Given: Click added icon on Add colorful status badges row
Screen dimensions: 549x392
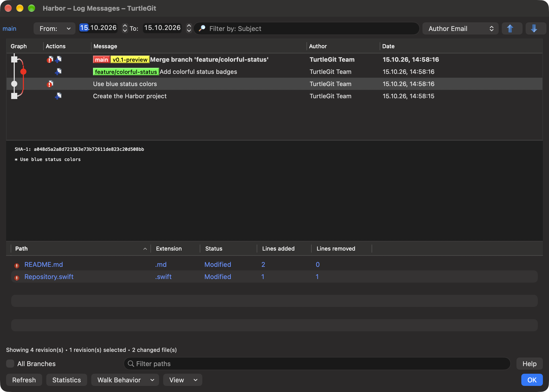Looking at the screenshot, I should [58, 72].
